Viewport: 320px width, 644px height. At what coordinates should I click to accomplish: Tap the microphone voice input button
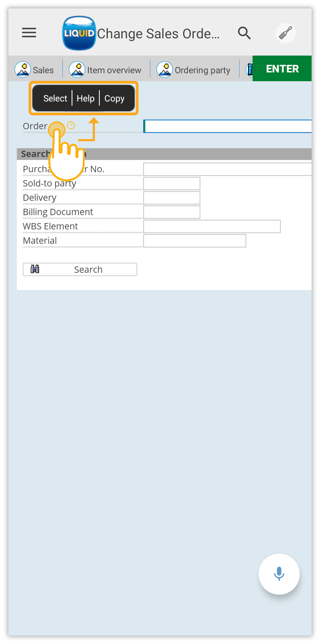[x=279, y=574]
